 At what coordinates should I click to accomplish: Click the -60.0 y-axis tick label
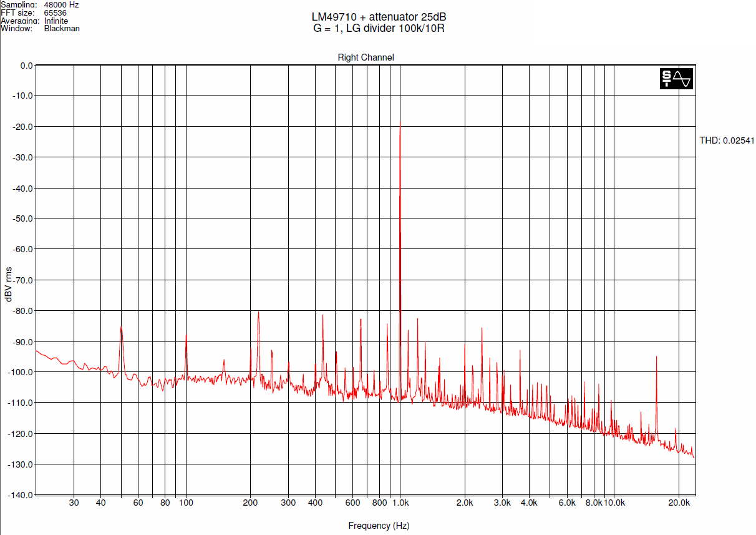click(x=22, y=249)
